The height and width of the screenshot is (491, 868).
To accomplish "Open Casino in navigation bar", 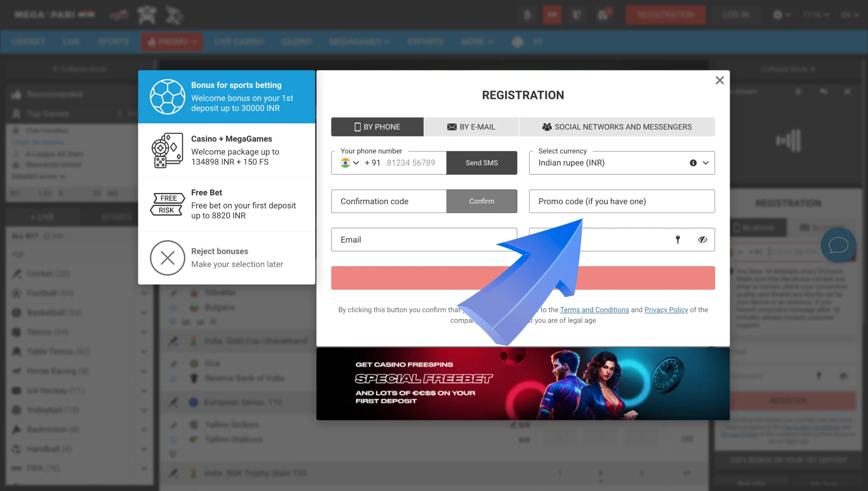I will [x=296, y=42].
